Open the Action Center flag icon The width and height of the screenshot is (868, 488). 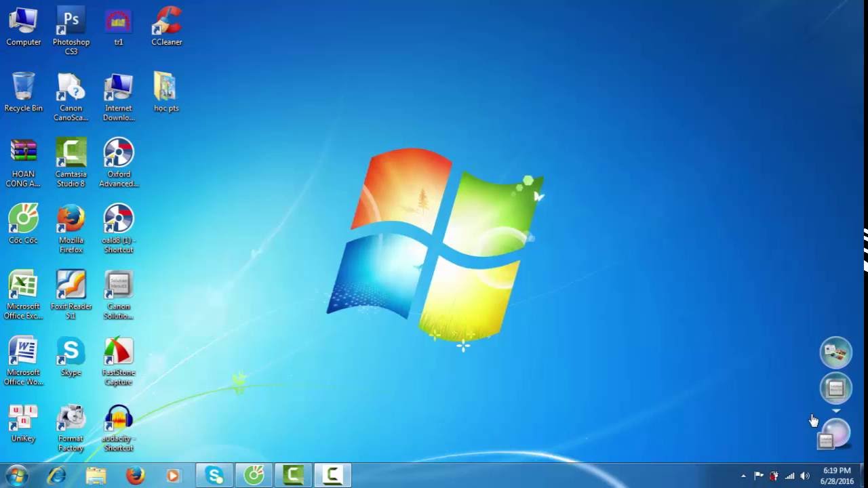point(759,476)
